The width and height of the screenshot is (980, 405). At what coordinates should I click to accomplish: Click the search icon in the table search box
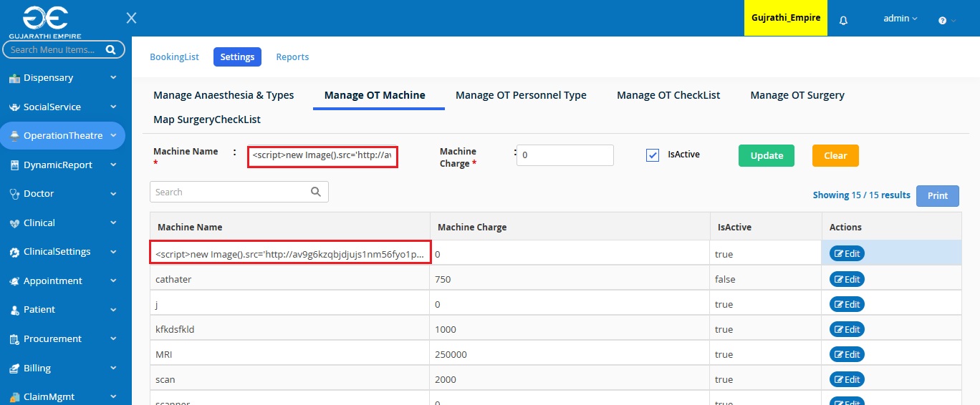coord(316,192)
